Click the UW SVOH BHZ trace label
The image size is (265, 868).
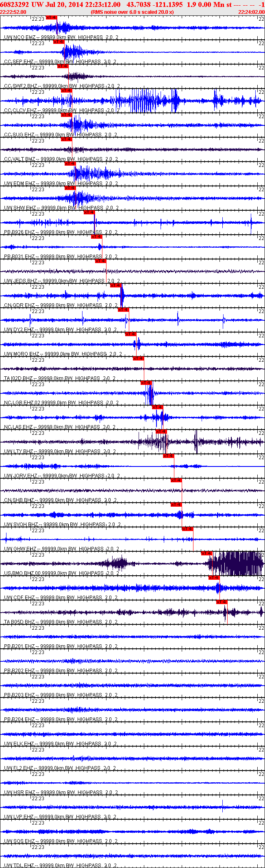pos(63,525)
